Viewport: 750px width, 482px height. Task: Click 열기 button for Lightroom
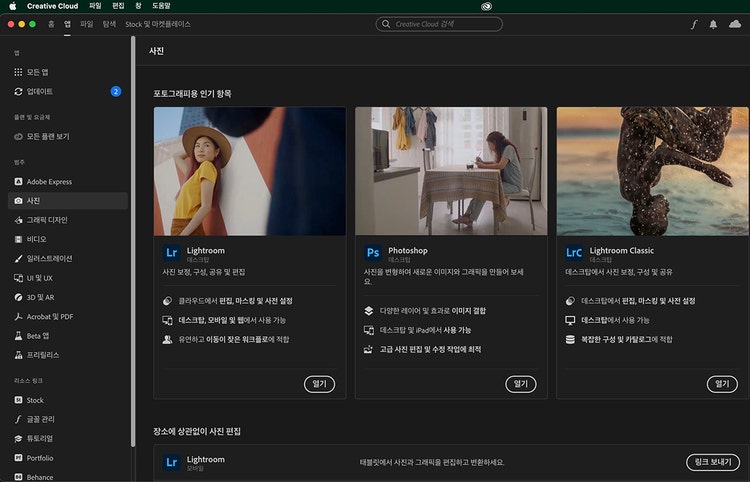[318, 383]
